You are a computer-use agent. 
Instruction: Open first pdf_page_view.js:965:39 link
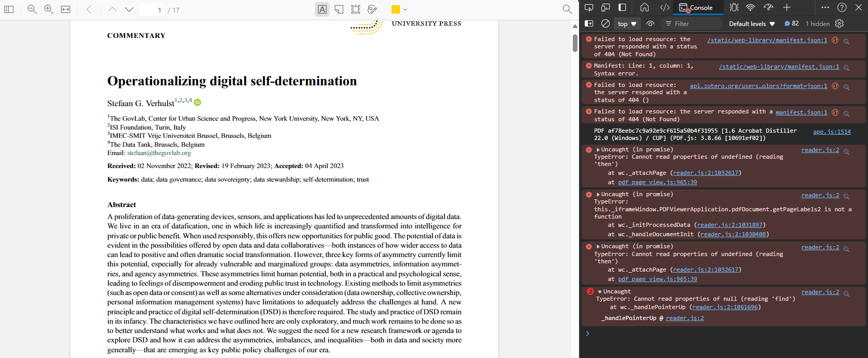pyautogui.click(x=658, y=182)
